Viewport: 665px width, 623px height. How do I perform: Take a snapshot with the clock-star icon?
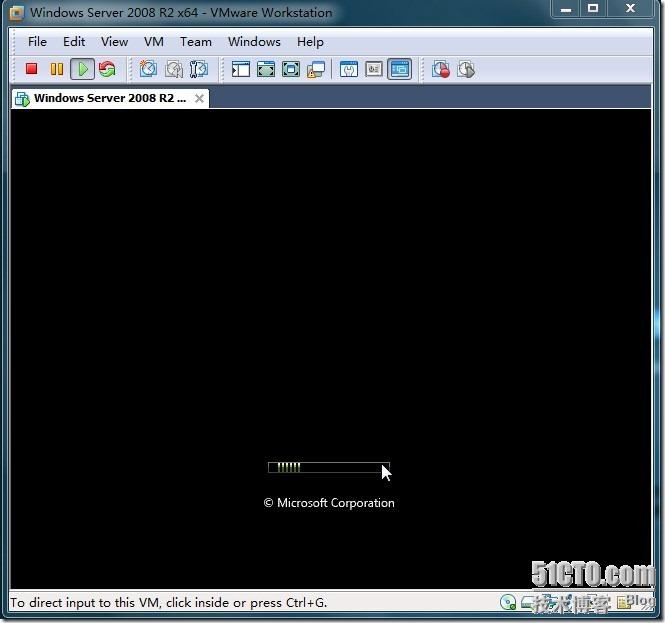click(x=148, y=69)
